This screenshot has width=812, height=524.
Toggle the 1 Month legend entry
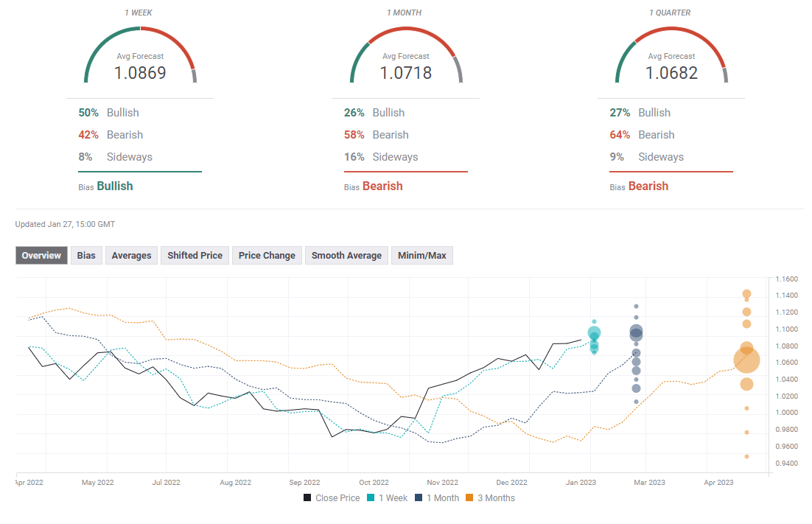439,498
